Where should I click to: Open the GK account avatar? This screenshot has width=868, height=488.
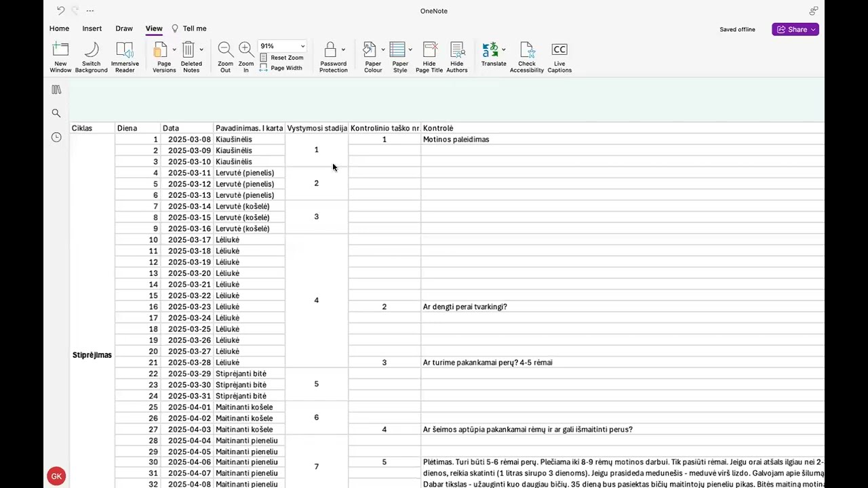pyautogui.click(x=56, y=476)
